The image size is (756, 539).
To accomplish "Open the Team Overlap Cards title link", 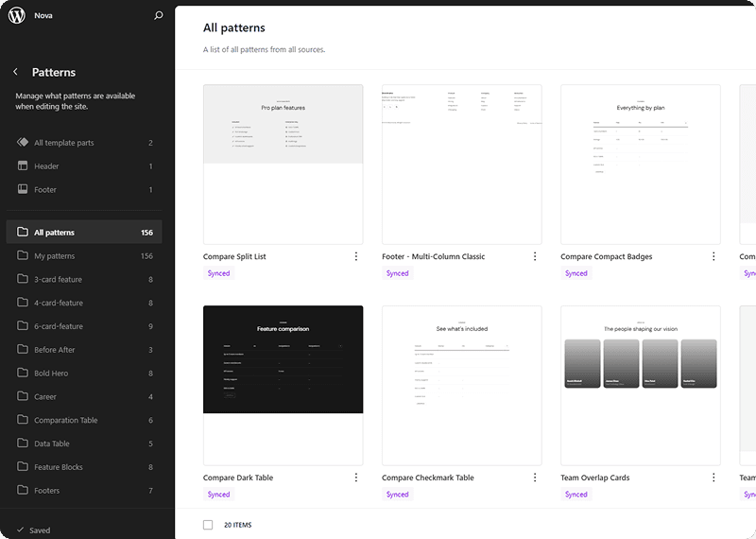I will 594,478.
